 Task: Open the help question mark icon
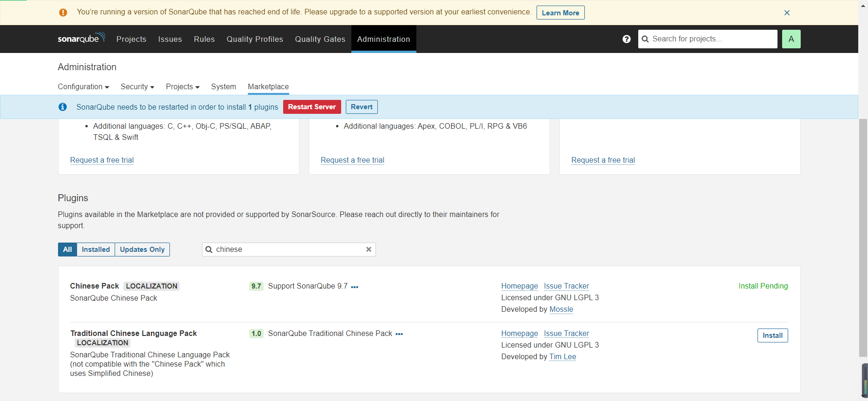(x=627, y=39)
